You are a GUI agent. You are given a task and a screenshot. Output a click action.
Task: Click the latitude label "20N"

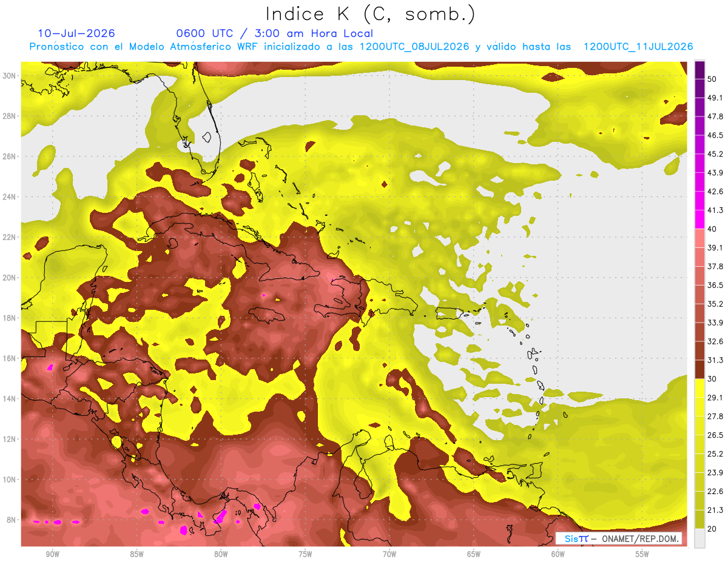(x=8, y=278)
